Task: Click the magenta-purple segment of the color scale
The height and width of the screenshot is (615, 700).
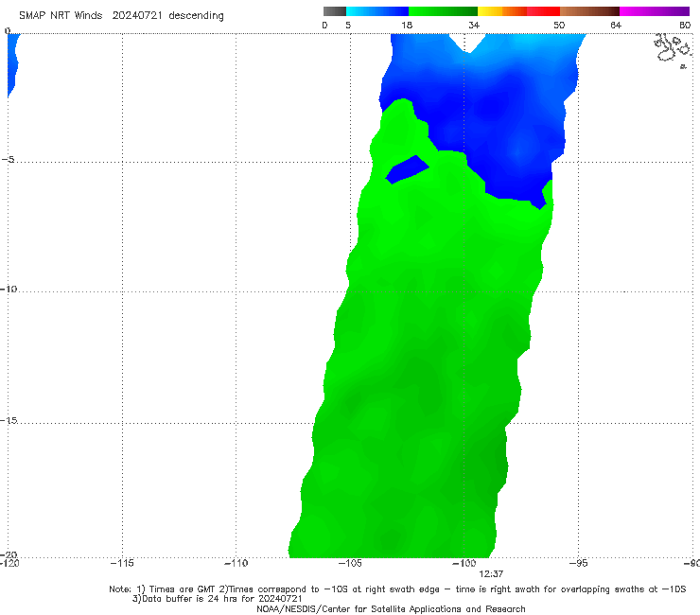Action: [x=655, y=11]
